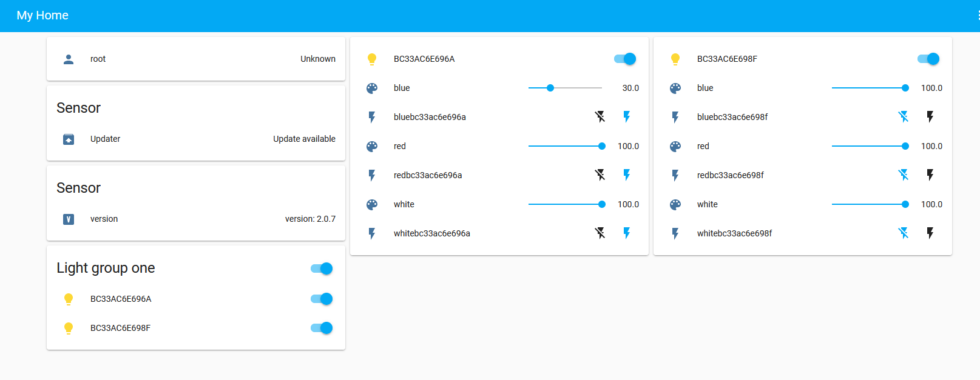Adjust blue slider in BC33AC6E696A card

click(565, 88)
